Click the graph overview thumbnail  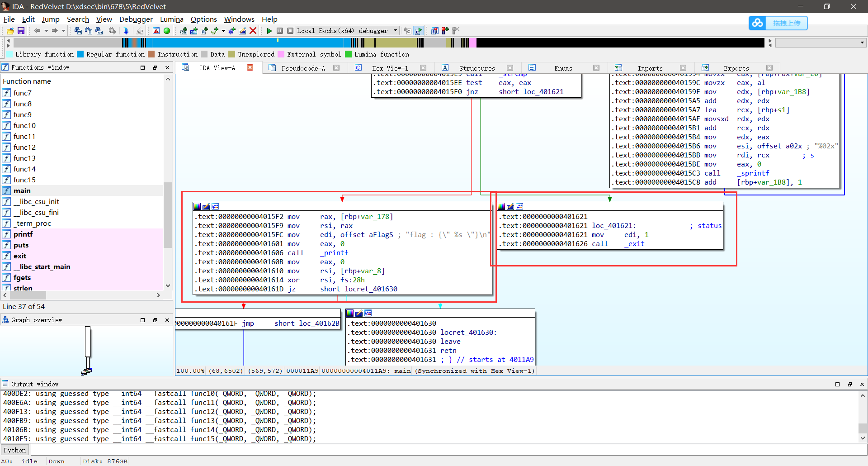point(88,350)
